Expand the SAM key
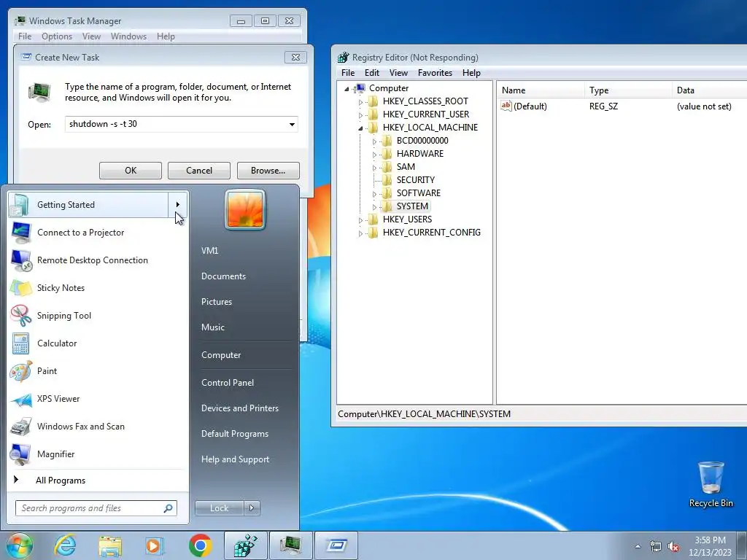 tap(374, 168)
